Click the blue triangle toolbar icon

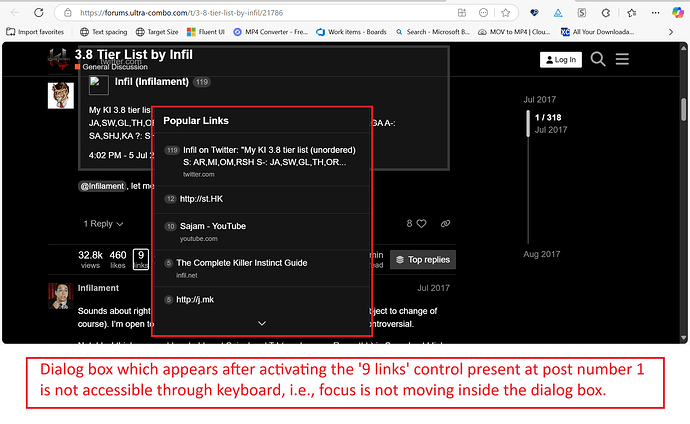click(558, 13)
